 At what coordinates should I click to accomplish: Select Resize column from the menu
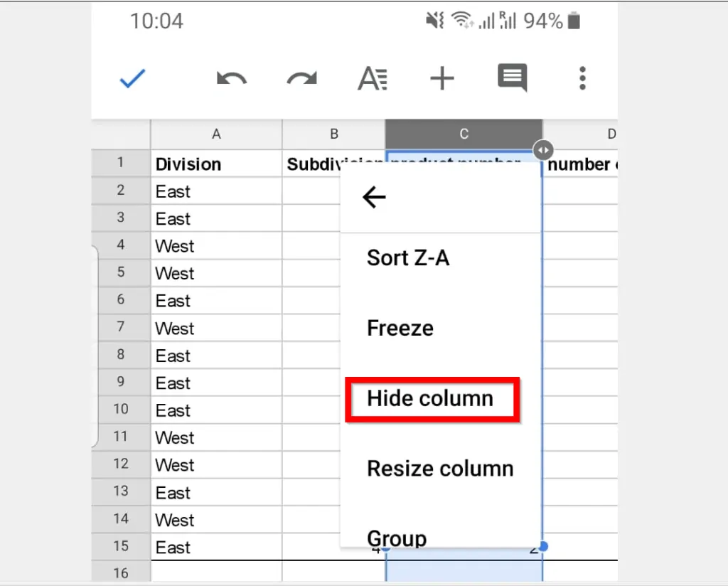tap(439, 468)
